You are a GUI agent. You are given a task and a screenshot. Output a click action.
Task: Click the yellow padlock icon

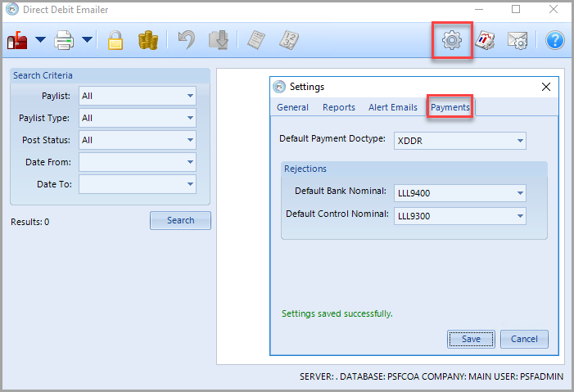(x=115, y=40)
